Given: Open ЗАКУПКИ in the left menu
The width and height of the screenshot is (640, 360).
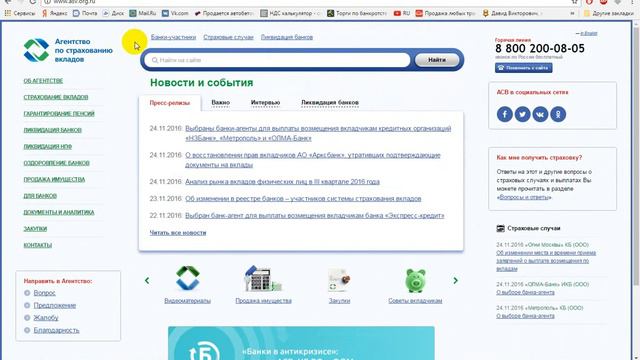Looking at the screenshot, I should click(35, 229).
